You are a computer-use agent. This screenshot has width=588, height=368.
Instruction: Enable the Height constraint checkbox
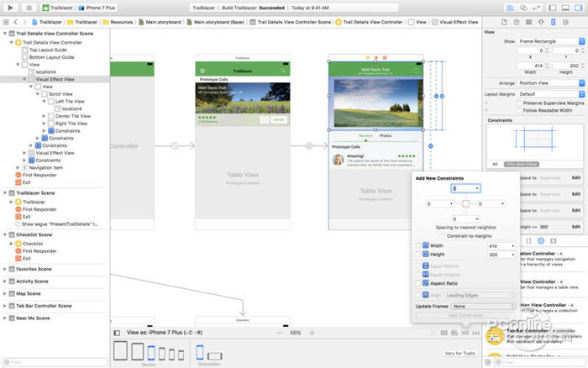419,255
